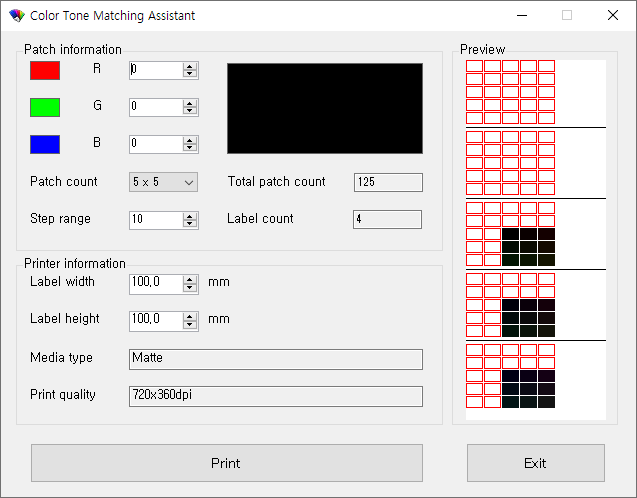
Task: Decrease Label height with down arrow
Action: [x=190, y=325]
